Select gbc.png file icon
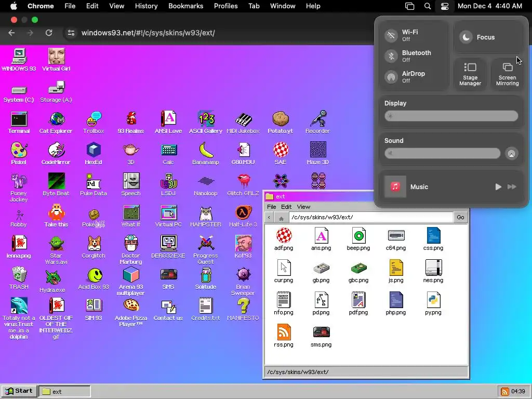The image size is (532, 399). tap(358, 272)
